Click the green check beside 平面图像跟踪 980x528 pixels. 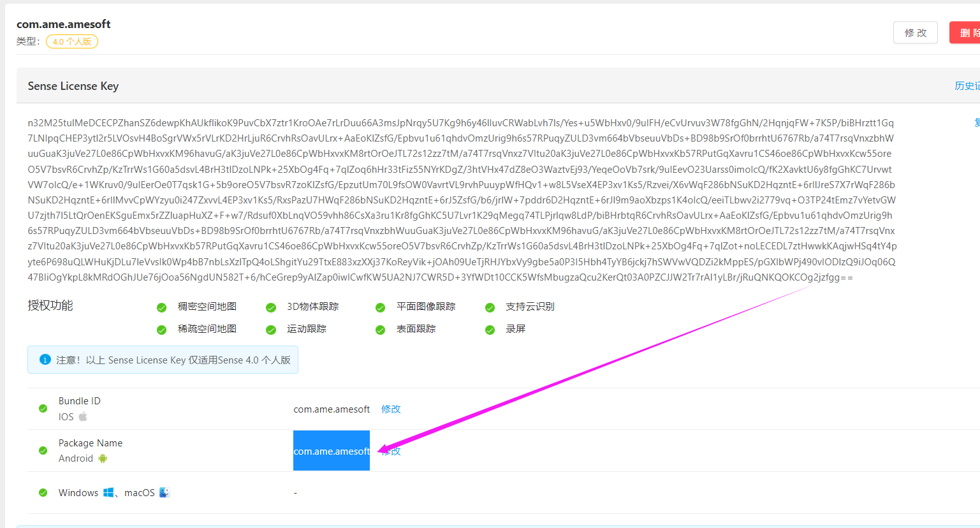(x=380, y=307)
